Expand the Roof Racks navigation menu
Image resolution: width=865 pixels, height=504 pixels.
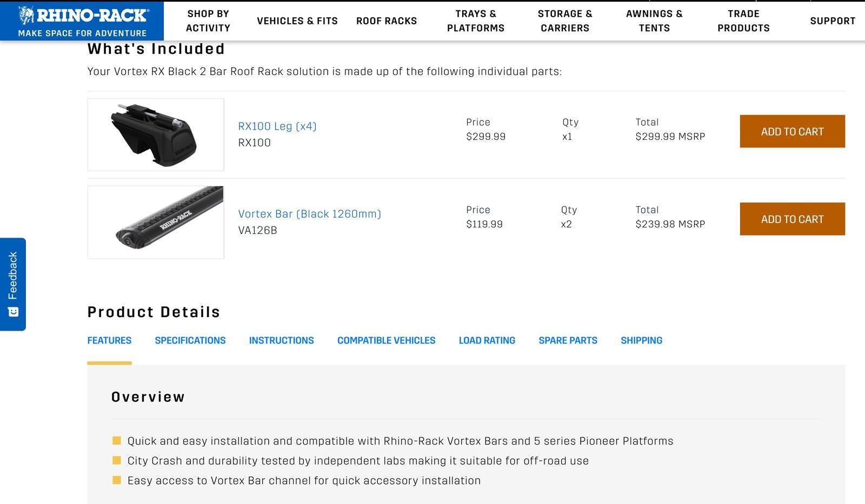(387, 21)
